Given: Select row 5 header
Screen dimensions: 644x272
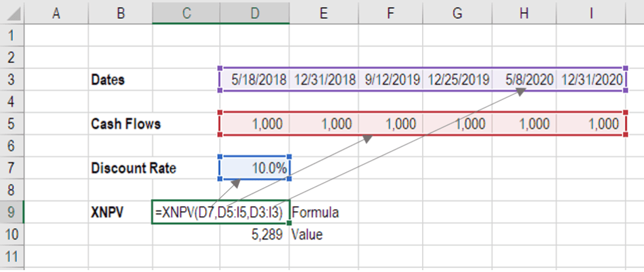Looking at the screenshot, I should coord(12,124).
